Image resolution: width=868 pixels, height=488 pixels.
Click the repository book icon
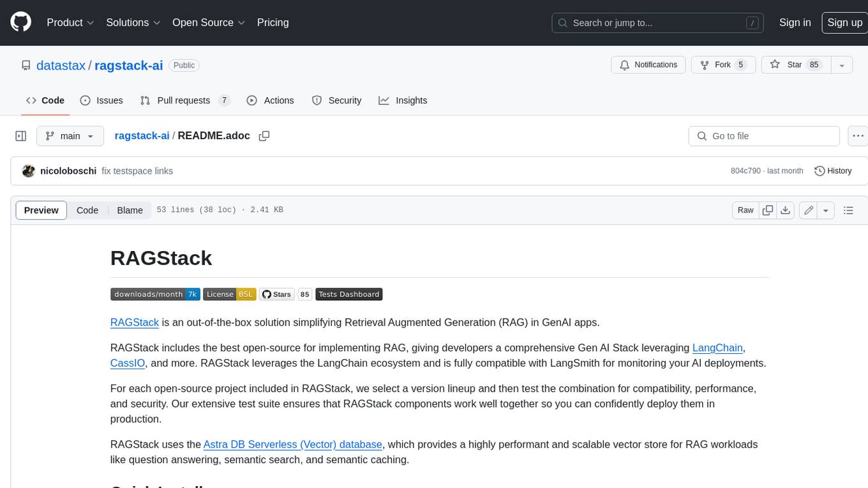(26, 65)
